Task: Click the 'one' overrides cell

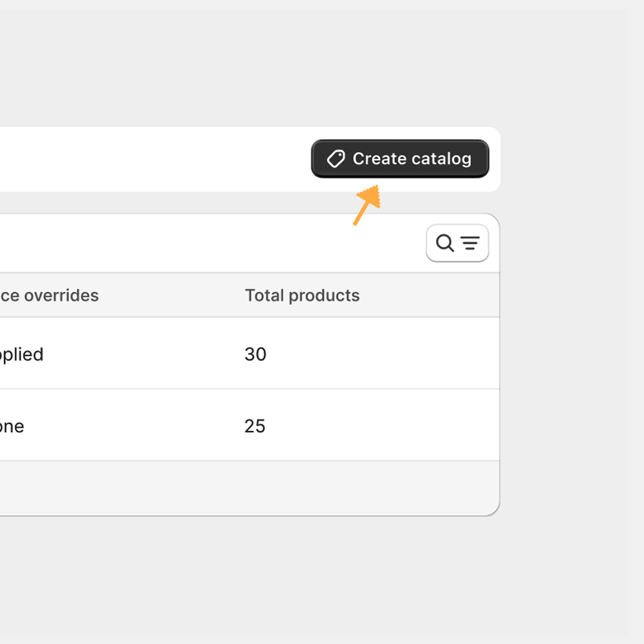Action: (12, 426)
